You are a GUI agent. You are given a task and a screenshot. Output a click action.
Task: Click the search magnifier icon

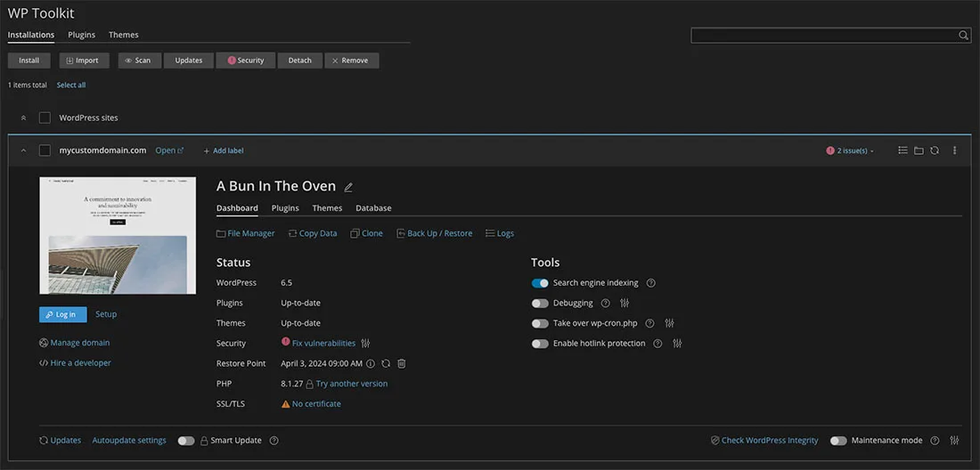pos(963,36)
